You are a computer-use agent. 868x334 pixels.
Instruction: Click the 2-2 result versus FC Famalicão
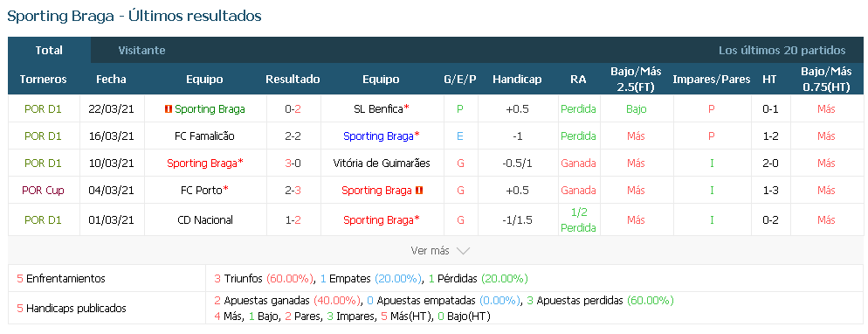[293, 136]
